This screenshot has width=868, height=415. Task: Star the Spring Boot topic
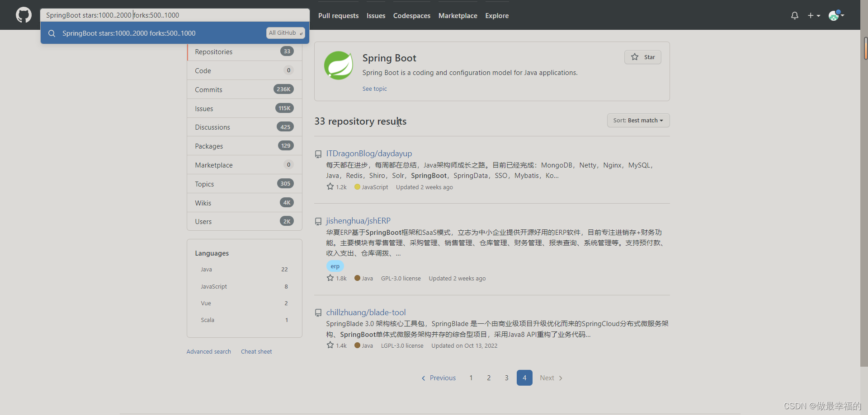[642, 57]
